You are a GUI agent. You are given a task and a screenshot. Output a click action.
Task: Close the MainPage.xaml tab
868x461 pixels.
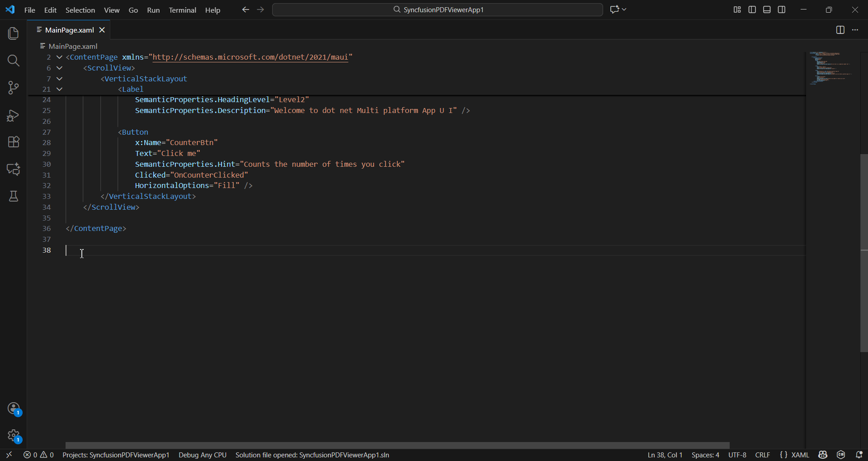(102, 30)
